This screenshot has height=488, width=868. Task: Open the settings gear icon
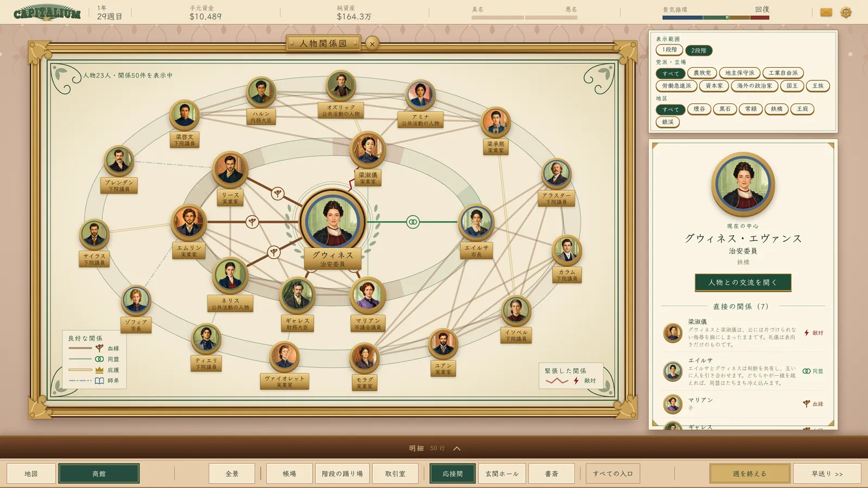(846, 12)
